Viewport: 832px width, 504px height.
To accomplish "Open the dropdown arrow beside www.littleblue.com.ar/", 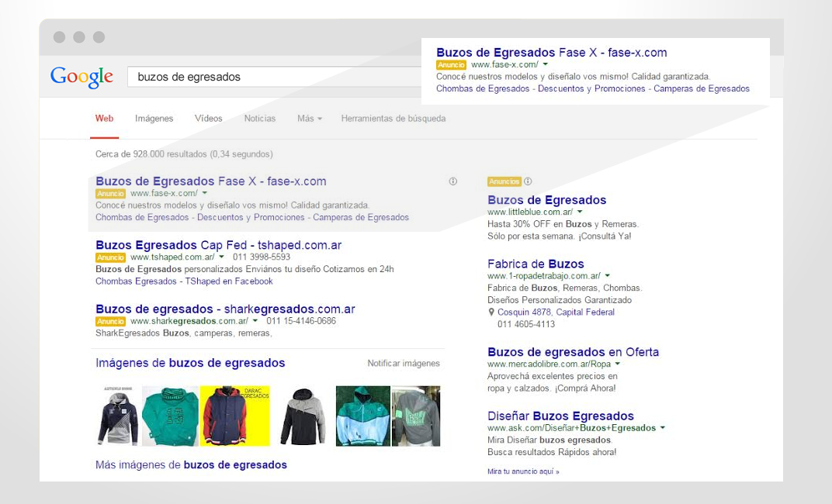I will tap(580, 212).
